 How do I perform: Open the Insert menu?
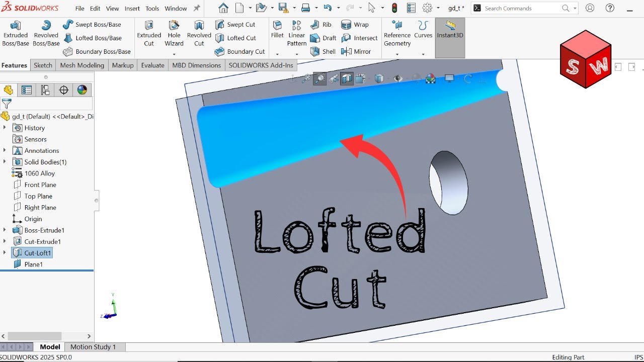[132, 9]
